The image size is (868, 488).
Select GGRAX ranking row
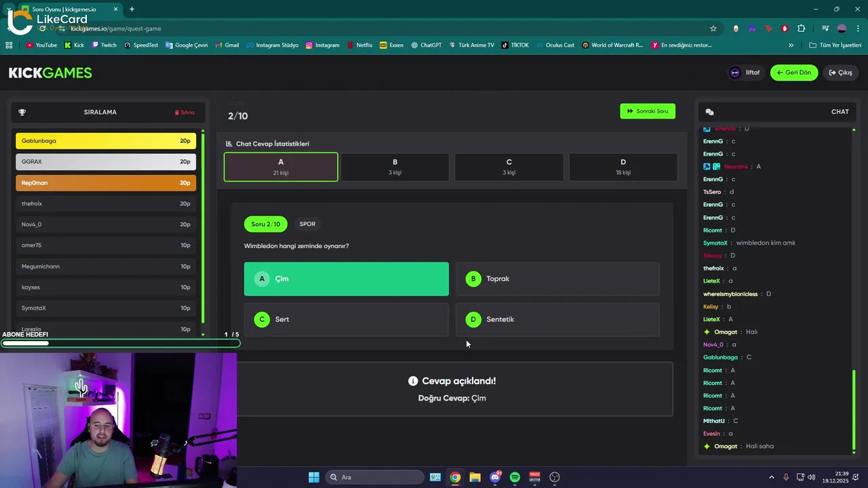tap(106, 162)
